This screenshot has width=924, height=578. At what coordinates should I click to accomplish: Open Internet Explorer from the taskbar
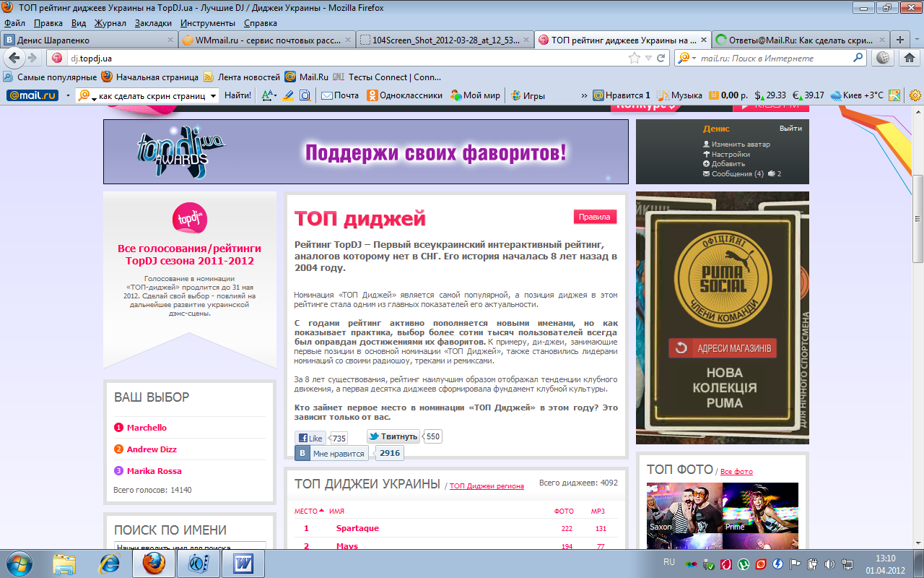pyautogui.click(x=109, y=563)
